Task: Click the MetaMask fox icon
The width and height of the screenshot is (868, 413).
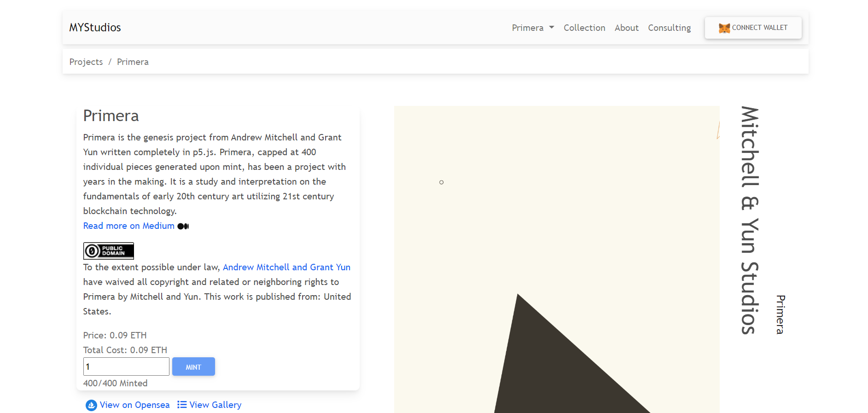Action: [724, 28]
